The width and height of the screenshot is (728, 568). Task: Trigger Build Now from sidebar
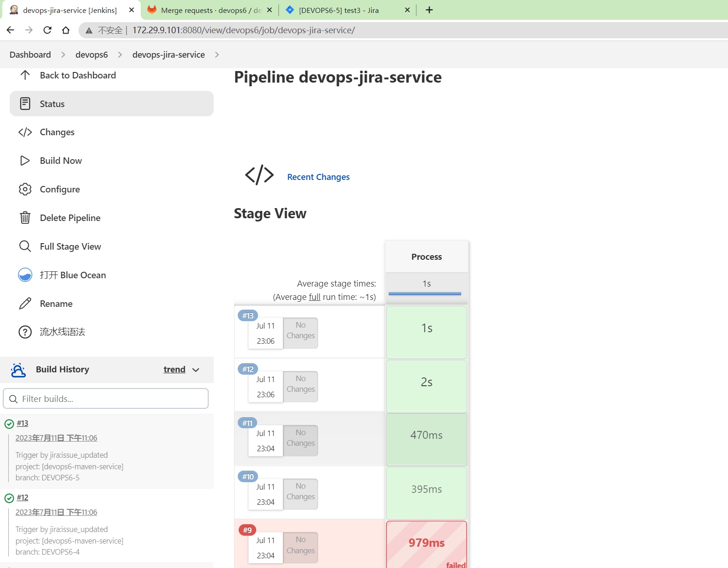click(x=61, y=161)
